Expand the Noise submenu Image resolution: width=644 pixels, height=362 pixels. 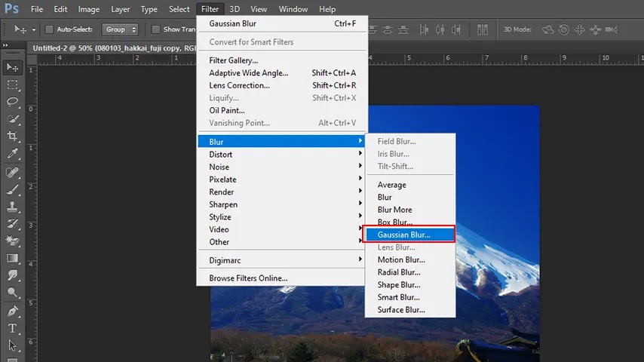pos(281,167)
